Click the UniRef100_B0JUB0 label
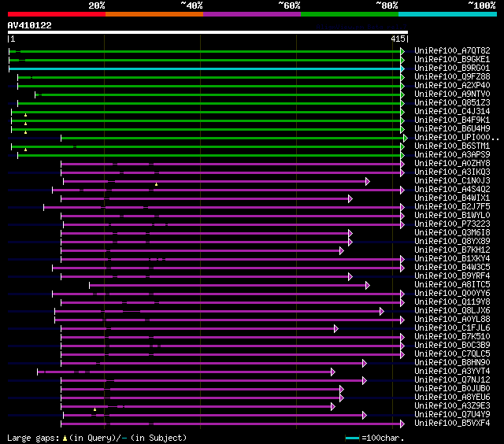This screenshot has height=444, width=504. point(452,389)
